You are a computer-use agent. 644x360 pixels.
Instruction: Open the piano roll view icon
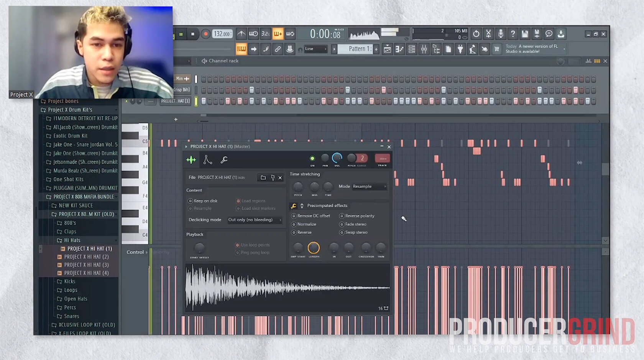(399, 49)
